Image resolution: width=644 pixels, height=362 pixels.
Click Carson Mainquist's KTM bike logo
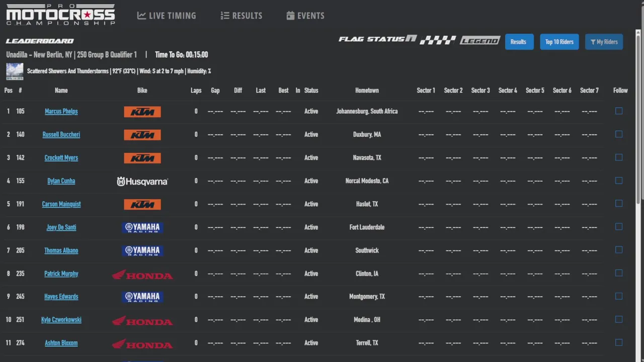coord(142,204)
